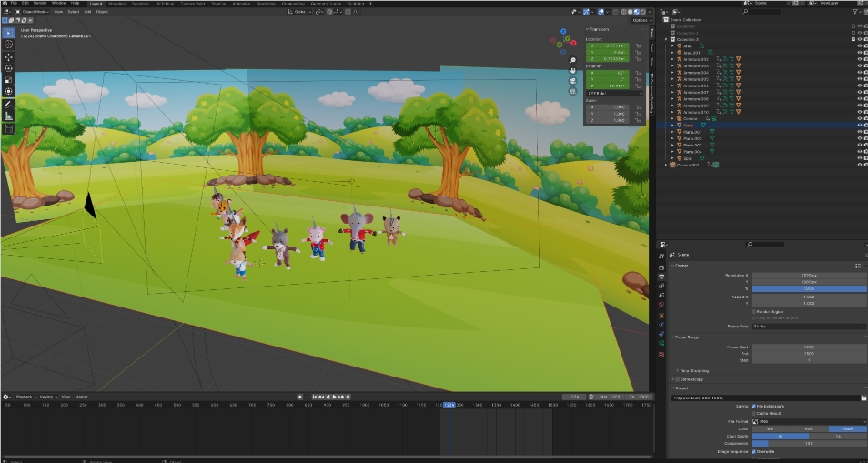Enable the Render Region checkbox
This screenshot has height=463, width=868.
[753, 312]
